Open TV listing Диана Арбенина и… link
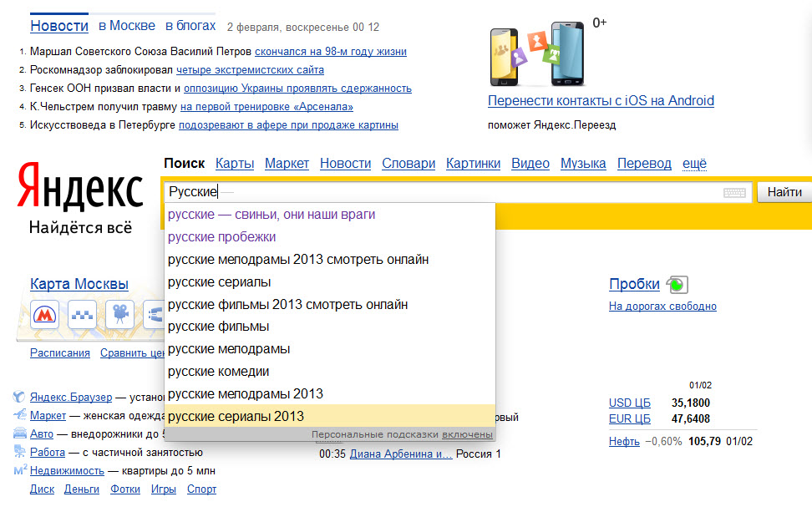Image resolution: width=812 pixels, height=517 pixels. 401,454
